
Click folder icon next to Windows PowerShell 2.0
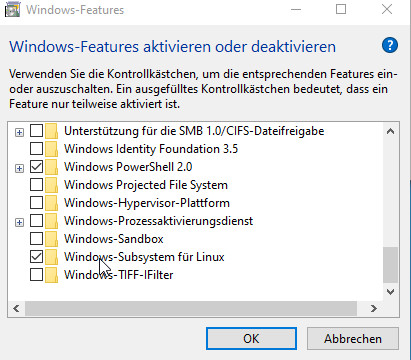(x=51, y=167)
